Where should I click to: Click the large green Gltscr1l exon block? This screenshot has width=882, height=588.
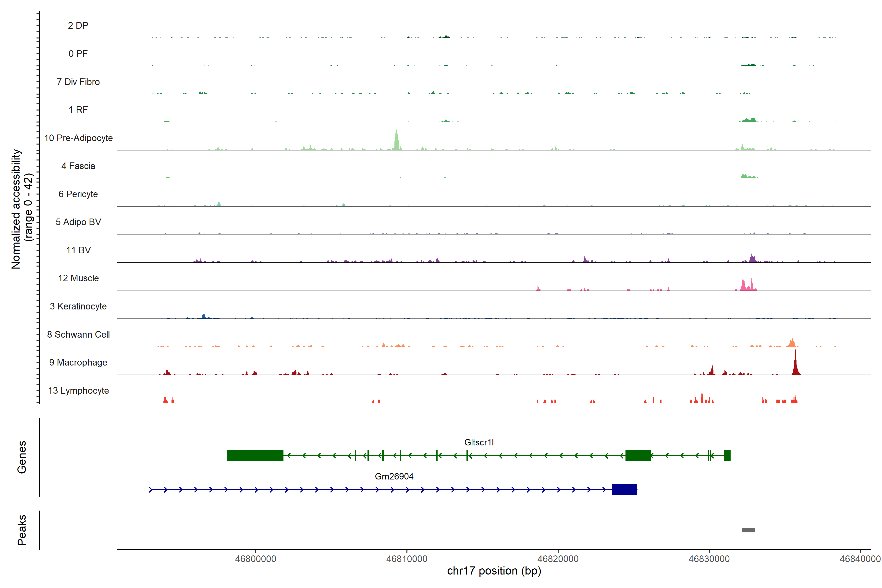coord(255,455)
